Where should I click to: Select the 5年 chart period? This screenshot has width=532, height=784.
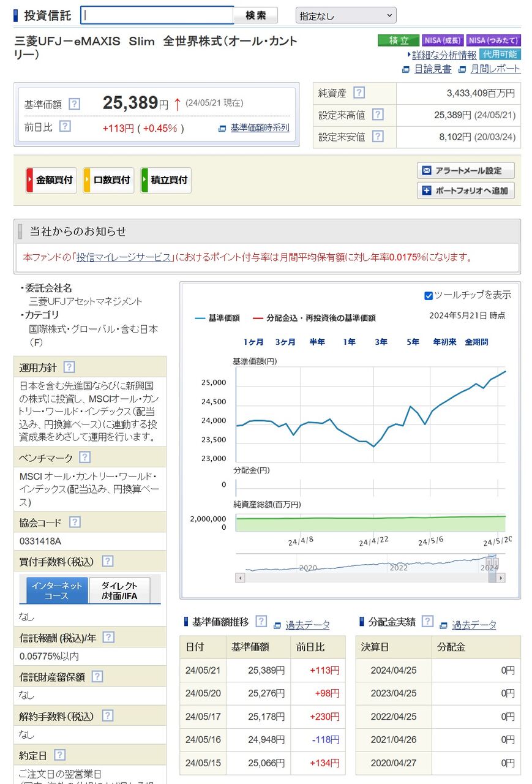pyautogui.click(x=413, y=342)
